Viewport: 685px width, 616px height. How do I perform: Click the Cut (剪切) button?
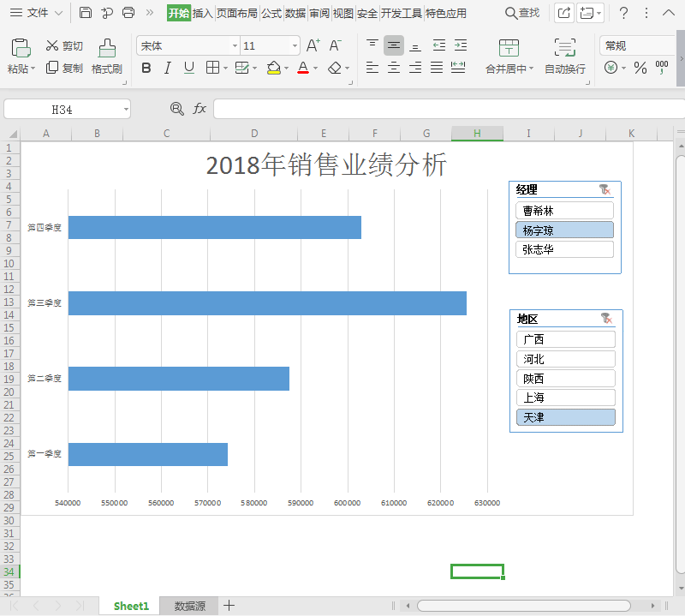64,45
